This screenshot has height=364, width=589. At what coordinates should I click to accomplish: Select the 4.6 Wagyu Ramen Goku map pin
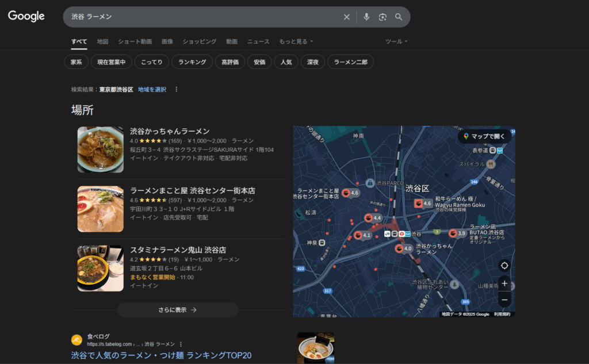click(423, 203)
